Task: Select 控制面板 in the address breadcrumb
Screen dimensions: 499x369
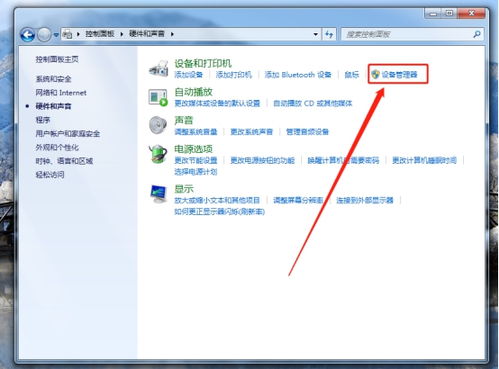Action: 100,34
